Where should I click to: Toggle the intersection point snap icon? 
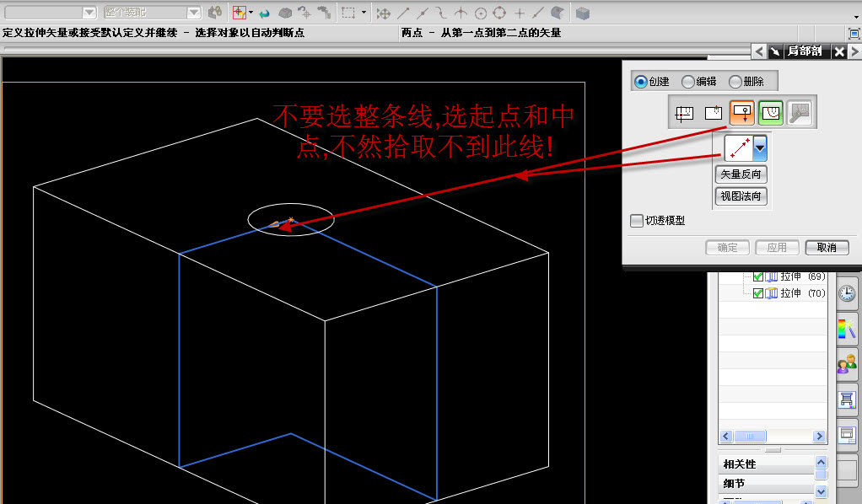(x=461, y=13)
